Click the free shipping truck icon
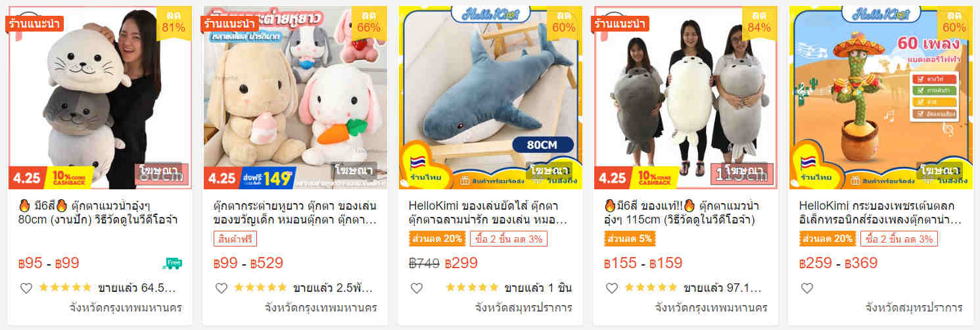The width and height of the screenshot is (980, 330). pos(172,263)
